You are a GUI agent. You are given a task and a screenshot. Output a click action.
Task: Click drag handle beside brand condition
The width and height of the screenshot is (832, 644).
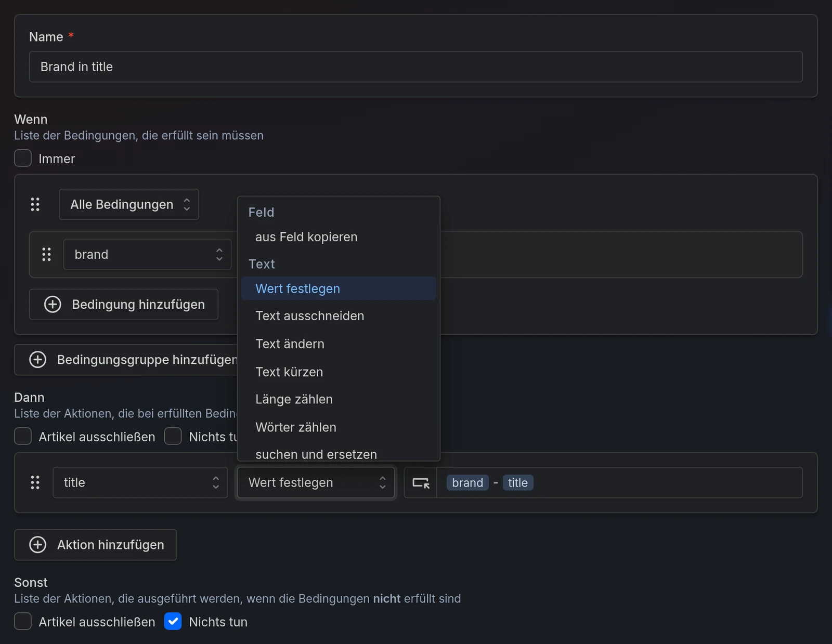click(x=46, y=254)
